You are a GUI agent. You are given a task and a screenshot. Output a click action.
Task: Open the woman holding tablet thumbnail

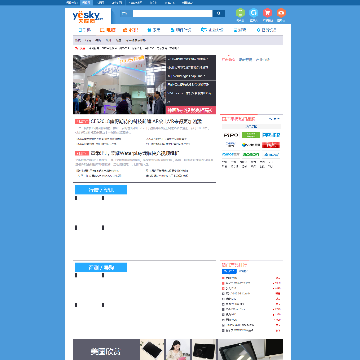pyautogui.click(x=178, y=350)
